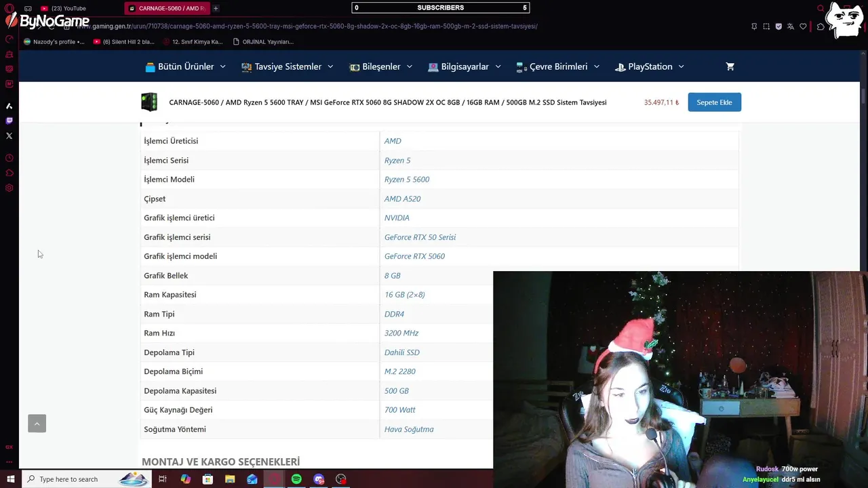Open the Windows Start menu
This screenshot has height=488, width=868.
[x=10, y=479]
